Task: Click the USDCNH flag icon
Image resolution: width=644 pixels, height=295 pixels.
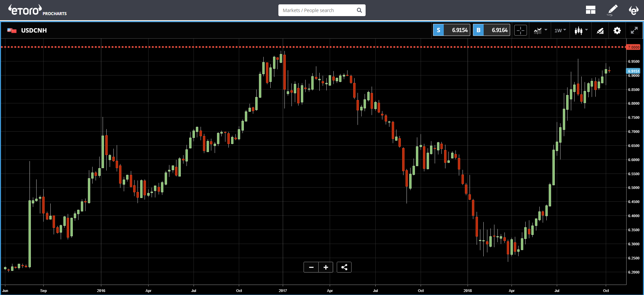Action: coord(12,31)
